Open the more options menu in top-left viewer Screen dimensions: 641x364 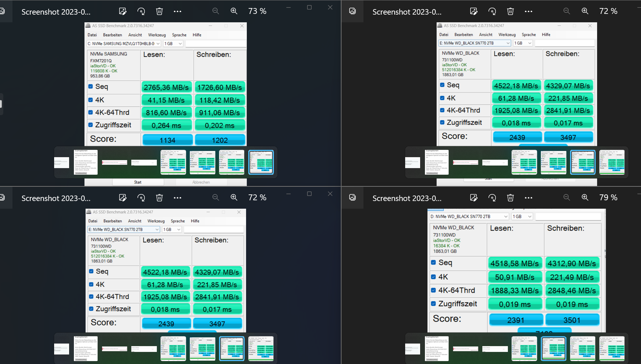point(178,11)
